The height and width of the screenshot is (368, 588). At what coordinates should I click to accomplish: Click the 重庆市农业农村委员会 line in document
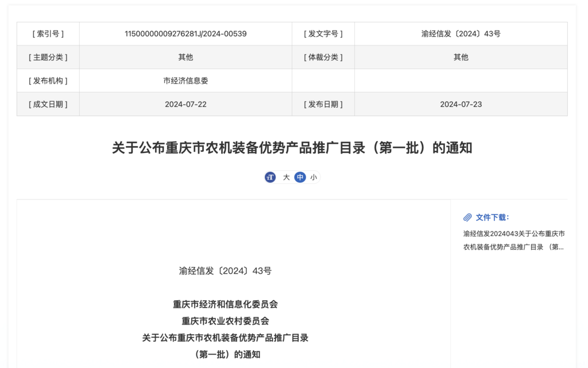pos(225,321)
